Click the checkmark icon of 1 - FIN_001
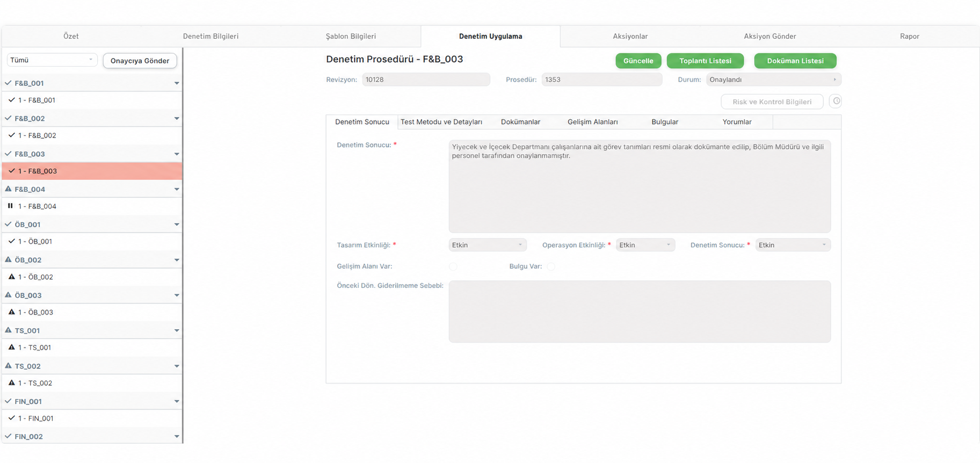 11,418
